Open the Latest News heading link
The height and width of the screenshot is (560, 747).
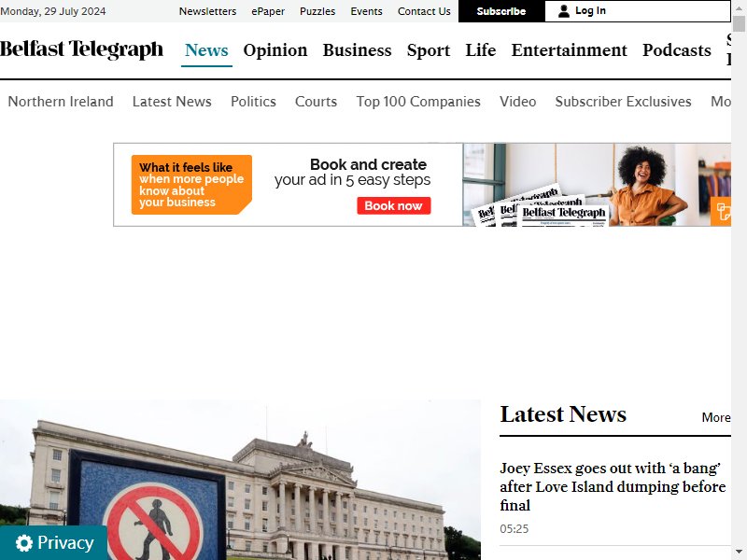[563, 414]
